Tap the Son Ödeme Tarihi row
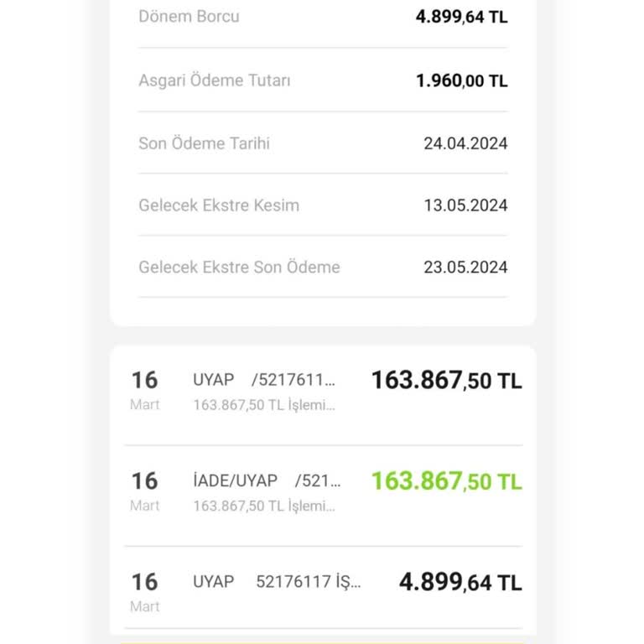The width and height of the screenshot is (644, 644). pos(323,143)
